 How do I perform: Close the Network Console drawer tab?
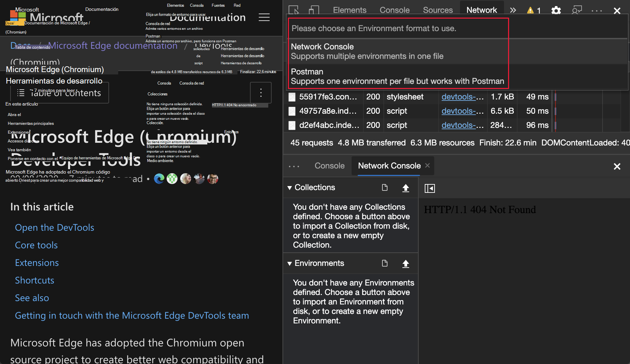tap(427, 165)
